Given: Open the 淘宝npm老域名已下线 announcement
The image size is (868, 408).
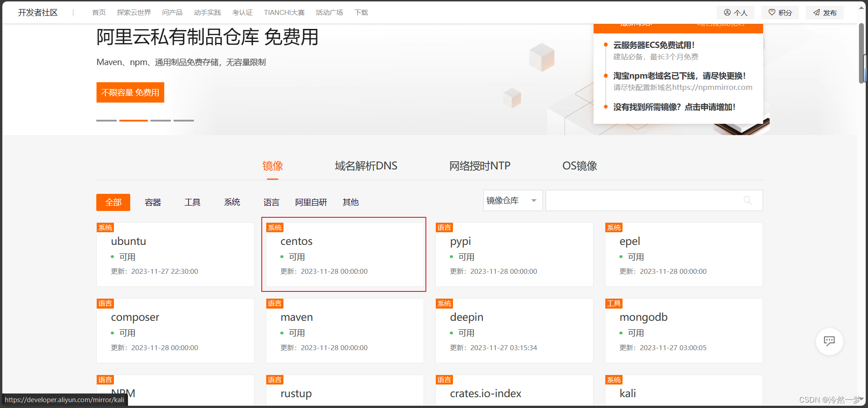Looking at the screenshot, I should coord(679,75).
